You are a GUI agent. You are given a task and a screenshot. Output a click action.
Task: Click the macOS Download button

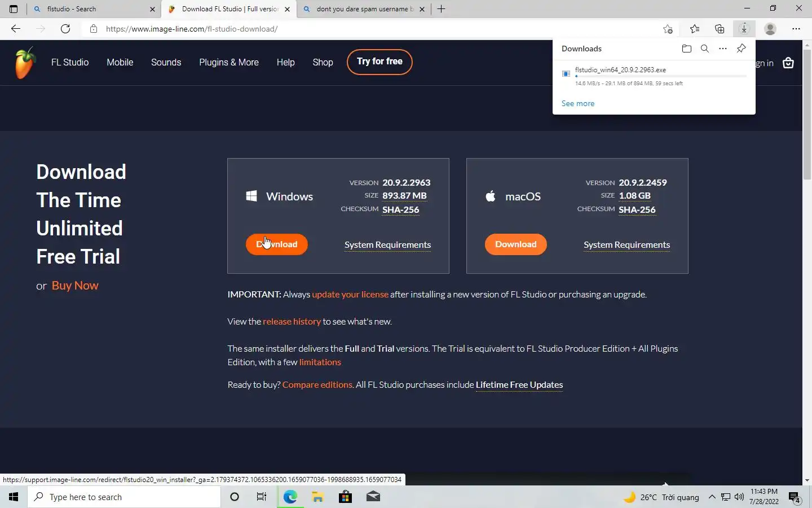tap(516, 244)
